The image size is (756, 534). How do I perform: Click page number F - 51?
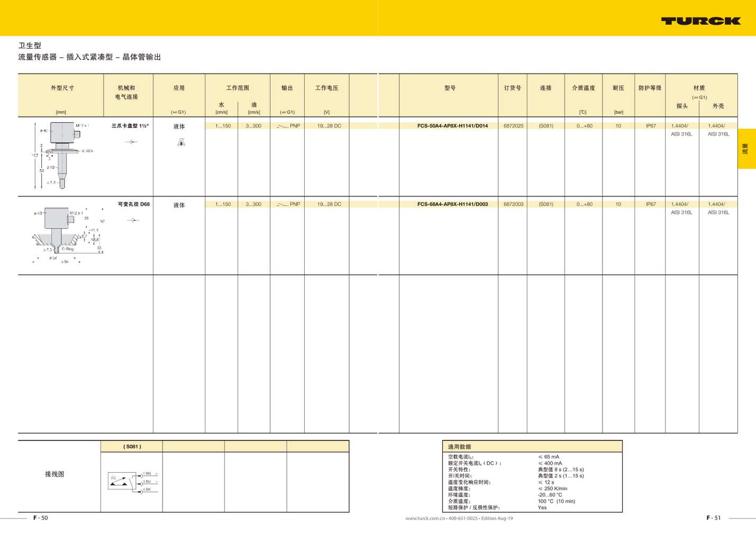pyautogui.click(x=713, y=518)
